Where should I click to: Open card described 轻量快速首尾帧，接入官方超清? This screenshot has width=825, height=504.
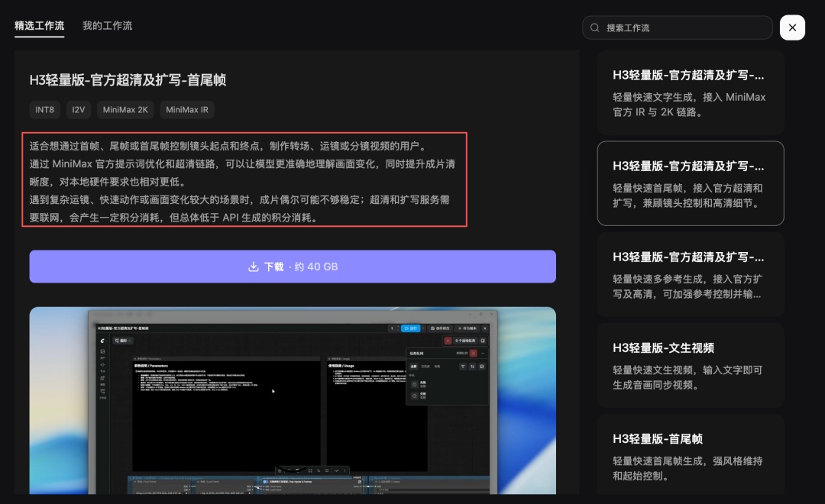click(x=691, y=183)
